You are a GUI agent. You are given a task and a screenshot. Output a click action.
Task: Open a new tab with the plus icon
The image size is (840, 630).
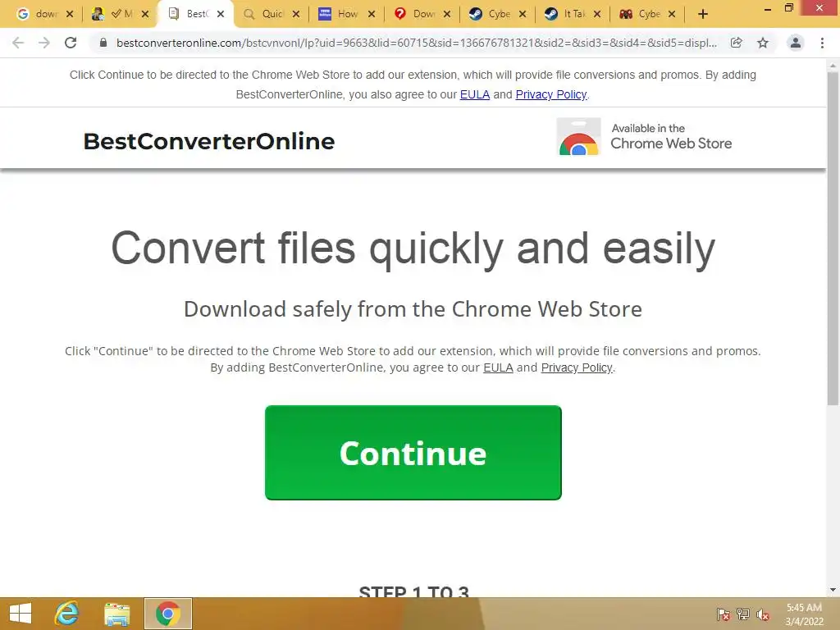pos(703,14)
